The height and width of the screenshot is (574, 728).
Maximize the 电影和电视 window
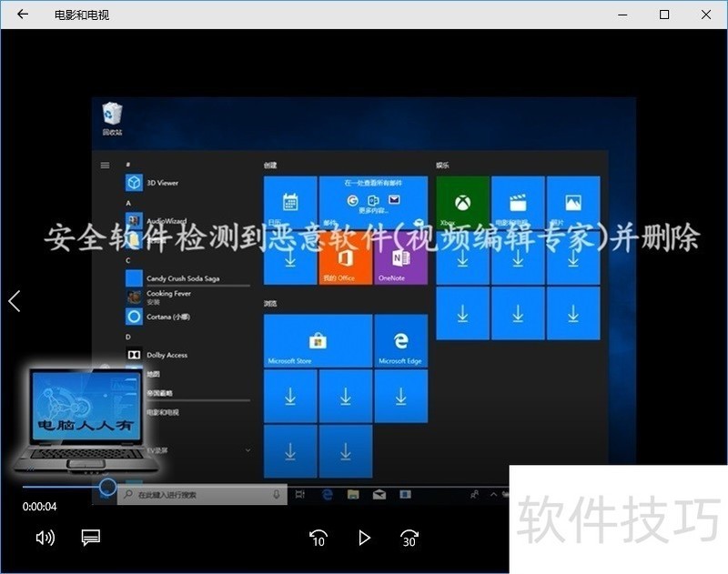664,15
